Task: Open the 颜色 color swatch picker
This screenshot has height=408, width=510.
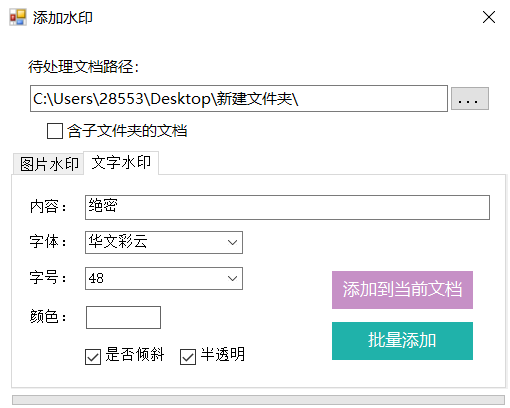Action: [x=123, y=317]
